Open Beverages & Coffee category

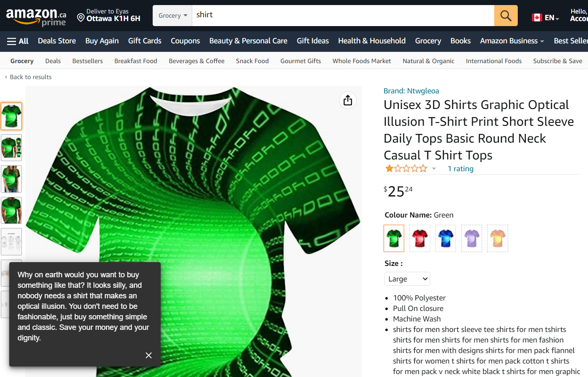196,61
